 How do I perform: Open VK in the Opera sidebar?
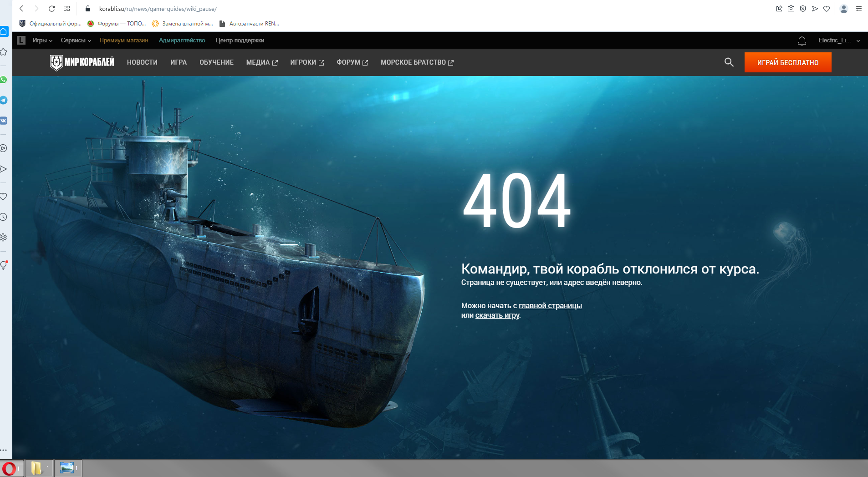[x=4, y=121]
